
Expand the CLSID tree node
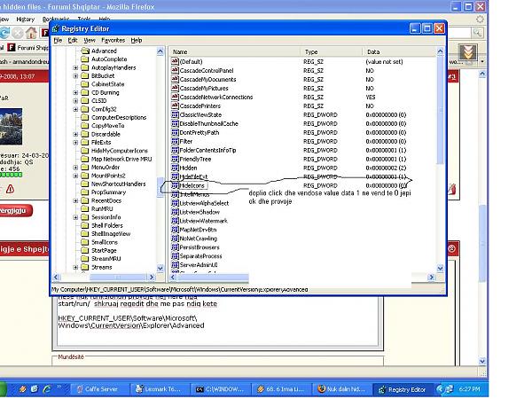[x=75, y=101]
